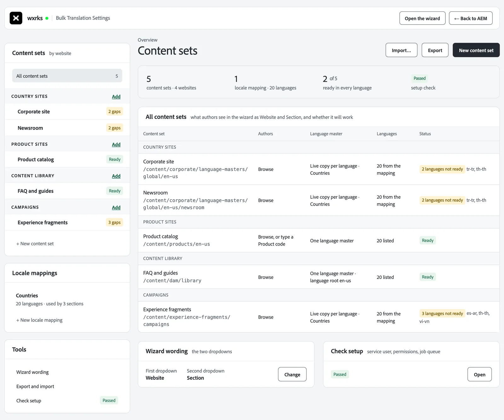The height and width of the screenshot is (420, 504).
Task: Add a set under Country Sites
Action: coord(116,97)
